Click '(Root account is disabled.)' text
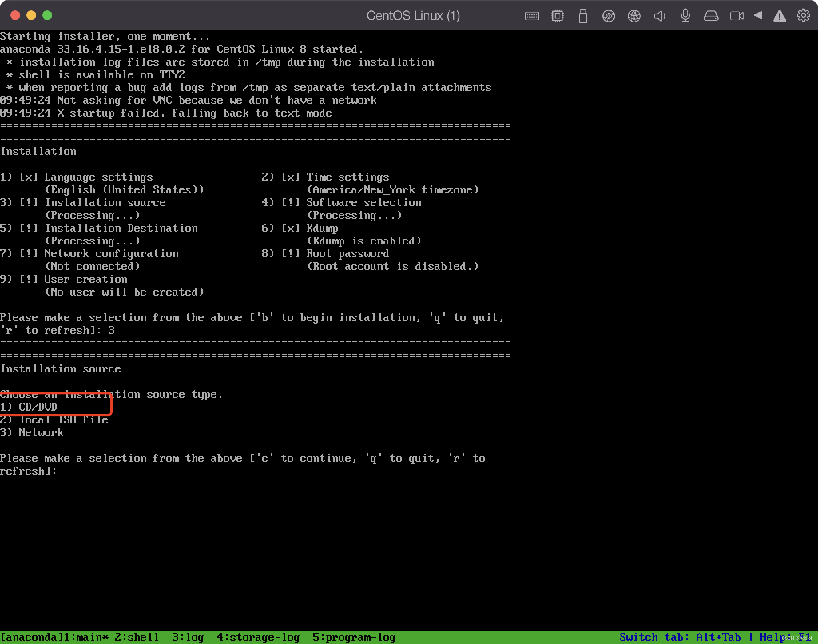The image size is (818, 644). (x=393, y=266)
